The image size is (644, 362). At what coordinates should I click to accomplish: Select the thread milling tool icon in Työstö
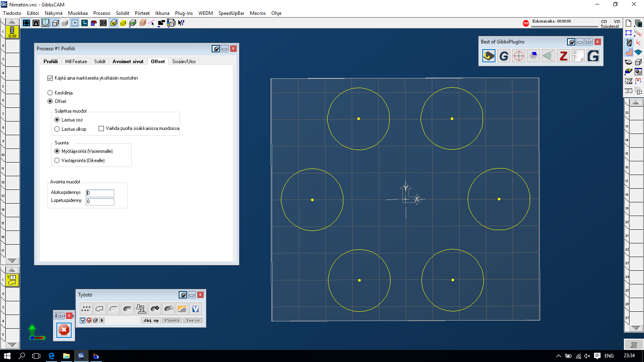[141, 309]
